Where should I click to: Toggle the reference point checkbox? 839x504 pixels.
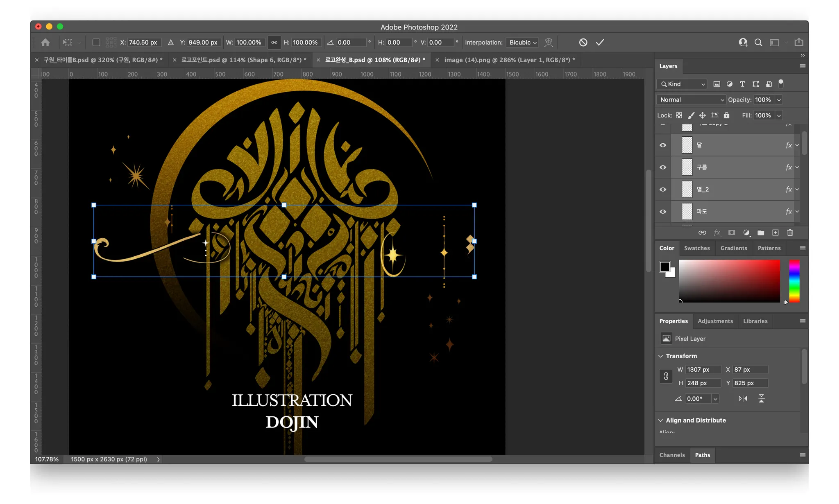pos(96,42)
